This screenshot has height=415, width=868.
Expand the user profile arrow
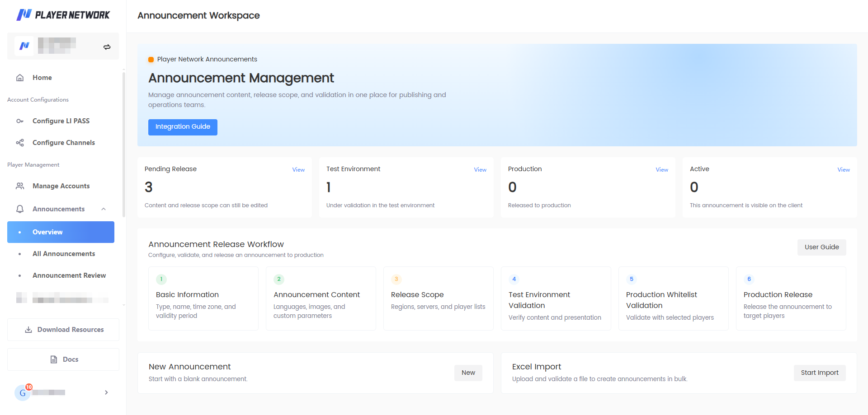pyautogui.click(x=106, y=392)
